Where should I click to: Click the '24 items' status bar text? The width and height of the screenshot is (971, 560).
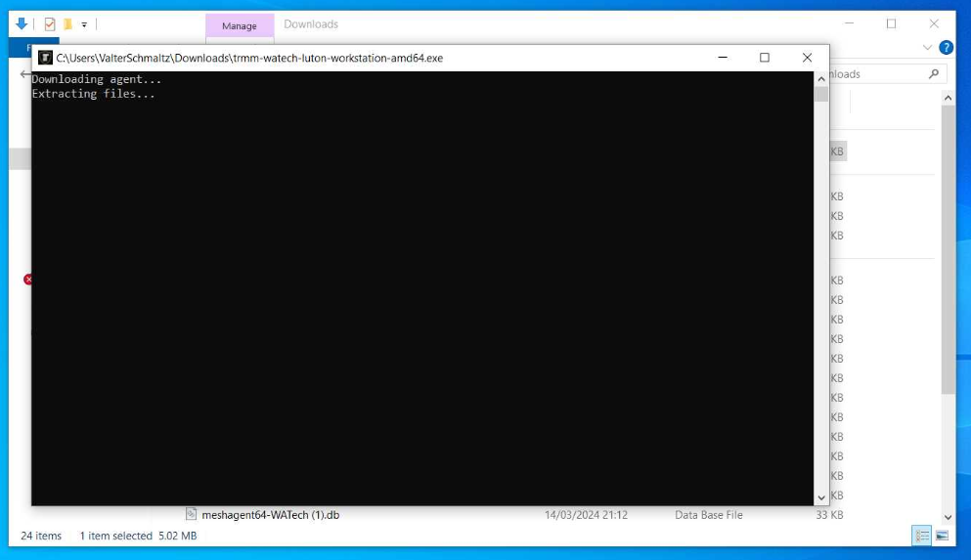pyautogui.click(x=41, y=536)
